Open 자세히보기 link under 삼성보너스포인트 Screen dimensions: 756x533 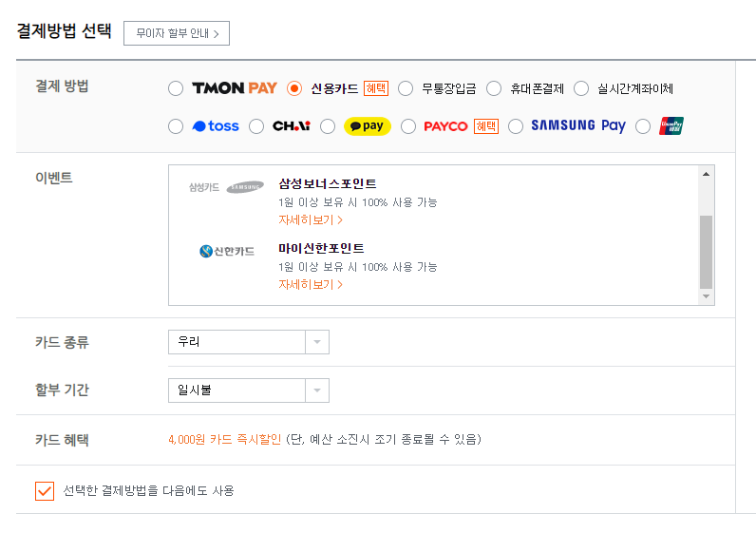(311, 220)
